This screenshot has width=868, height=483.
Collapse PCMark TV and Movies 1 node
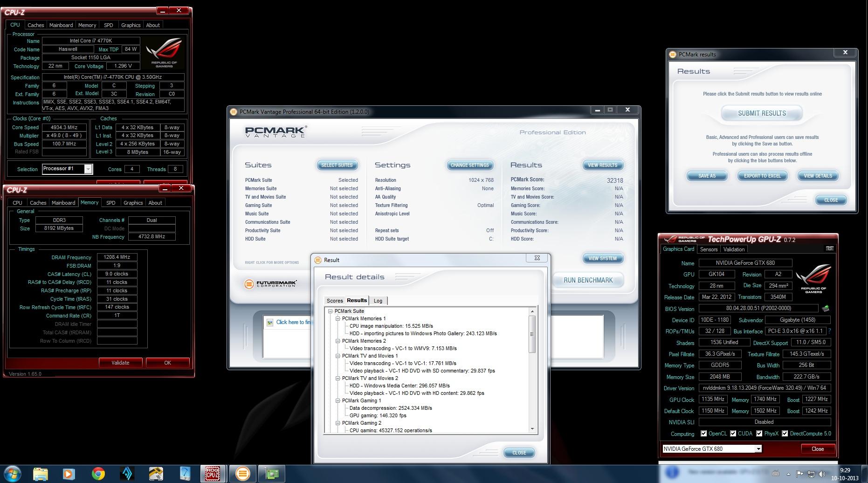tap(338, 356)
